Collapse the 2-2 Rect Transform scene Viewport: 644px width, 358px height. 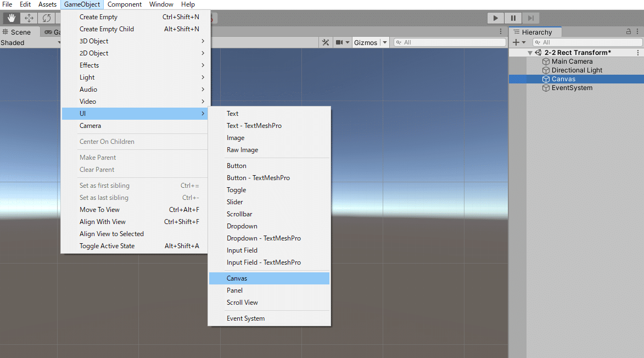(x=530, y=53)
